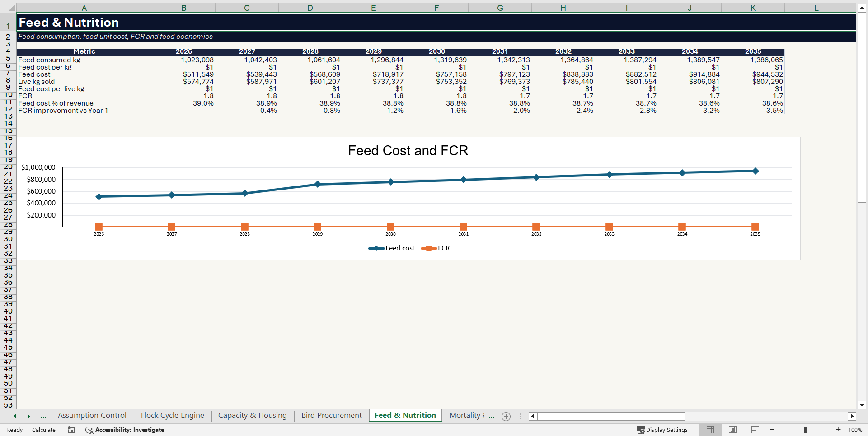Select column K header
868x436 pixels.
tap(753, 8)
